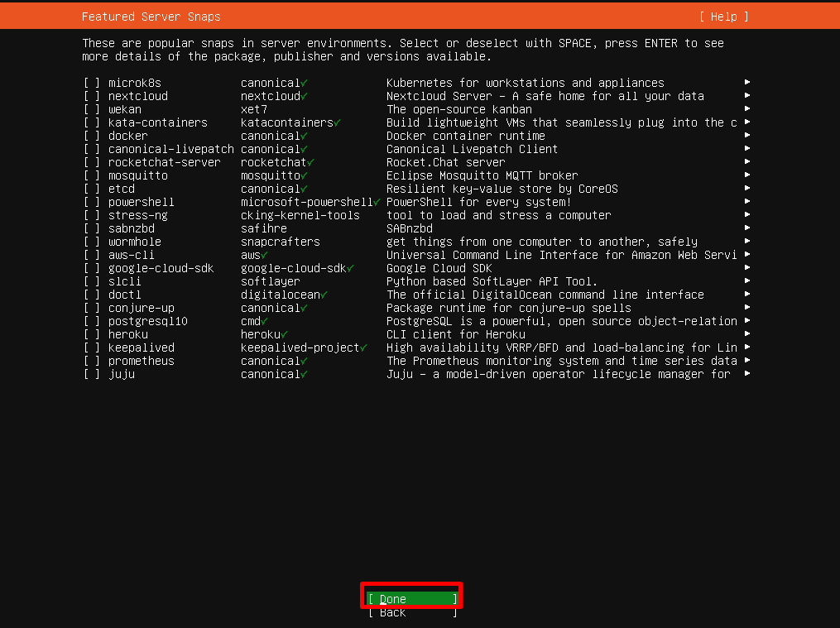Select the mosquitto MQTT broker snap
Viewport: 840px width, 628px height.
(x=92, y=175)
